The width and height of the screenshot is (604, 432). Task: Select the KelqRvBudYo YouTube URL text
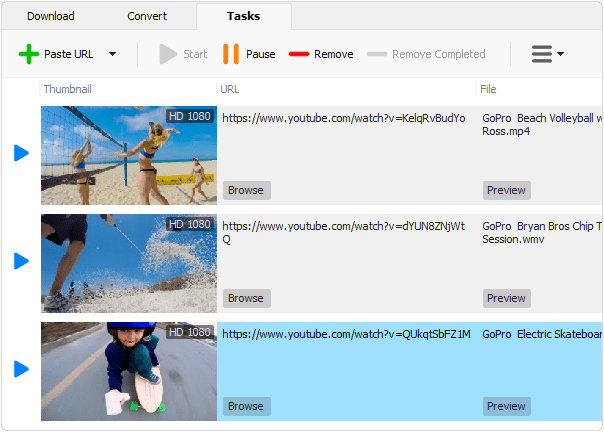point(344,118)
